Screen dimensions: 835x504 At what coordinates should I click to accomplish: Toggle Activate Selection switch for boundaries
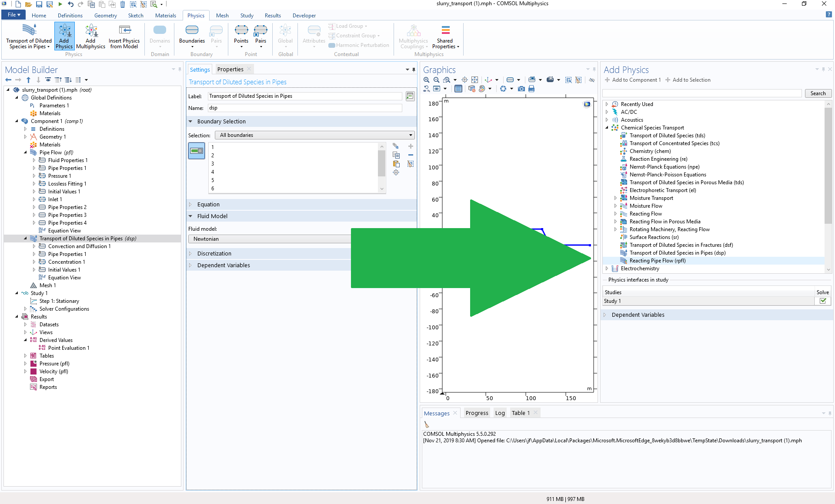[x=197, y=151]
